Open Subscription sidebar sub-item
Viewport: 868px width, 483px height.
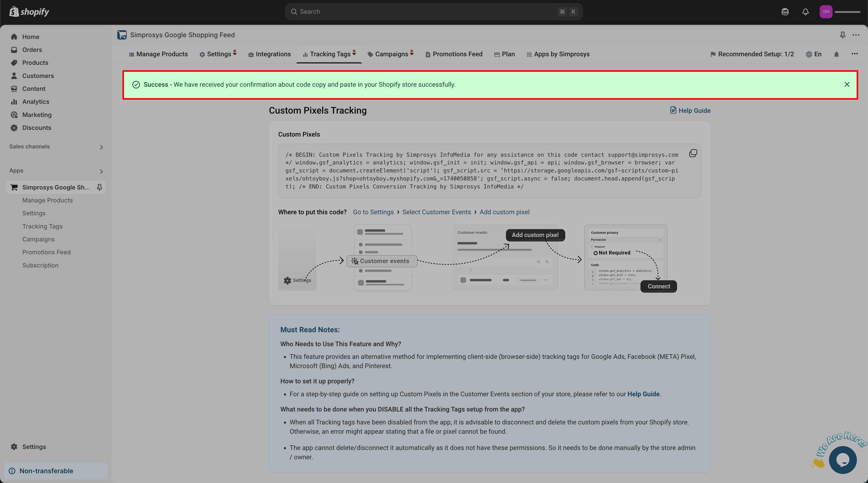41,265
